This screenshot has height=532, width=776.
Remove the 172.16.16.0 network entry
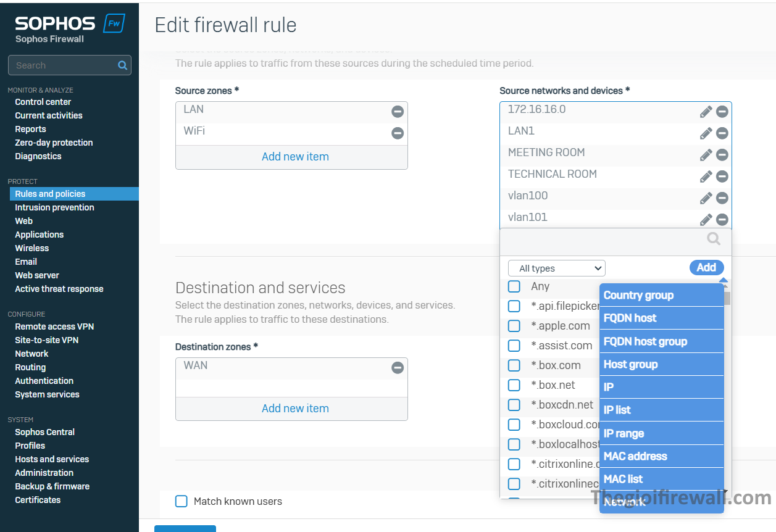[722, 112]
